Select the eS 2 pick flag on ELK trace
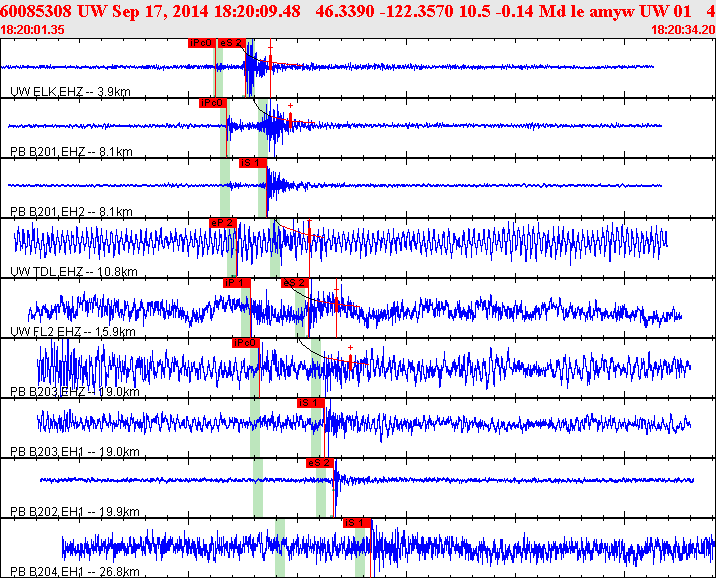 [x=230, y=43]
